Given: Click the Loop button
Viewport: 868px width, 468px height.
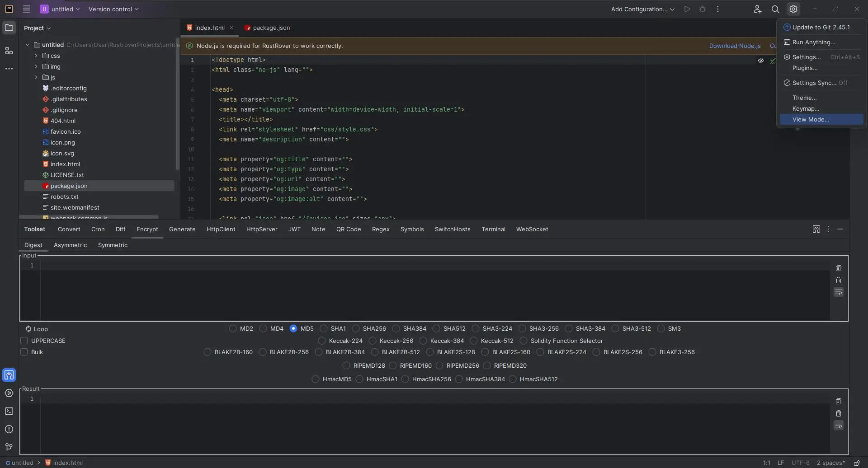Looking at the screenshot, I should coord(37,329).
